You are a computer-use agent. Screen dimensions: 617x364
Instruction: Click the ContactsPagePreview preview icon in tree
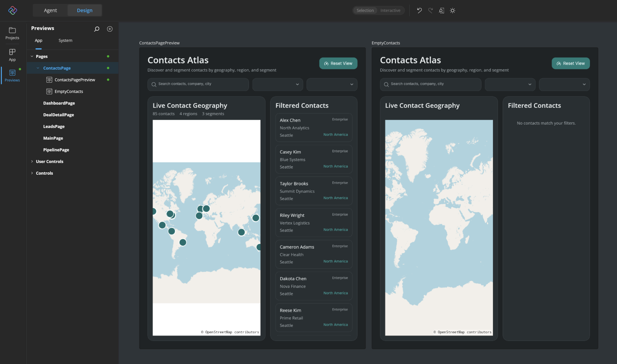point(49,80)
